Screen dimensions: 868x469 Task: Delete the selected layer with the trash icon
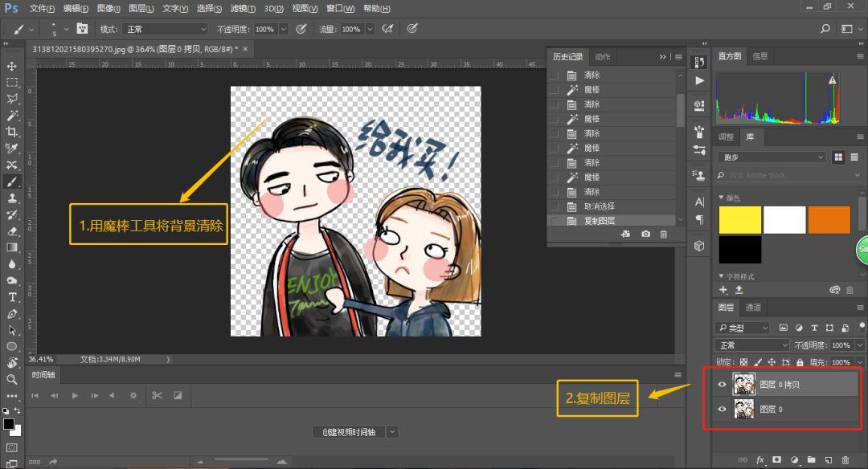pos(845,459)
